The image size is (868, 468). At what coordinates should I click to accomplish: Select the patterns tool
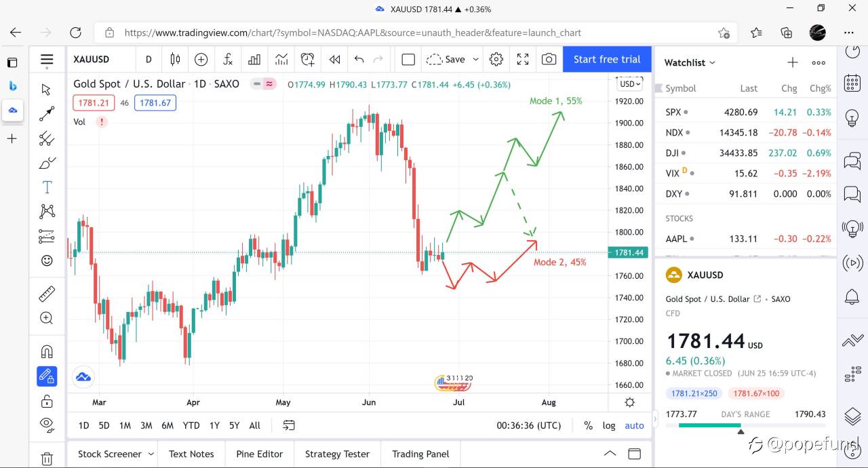[x=47, y=212]
